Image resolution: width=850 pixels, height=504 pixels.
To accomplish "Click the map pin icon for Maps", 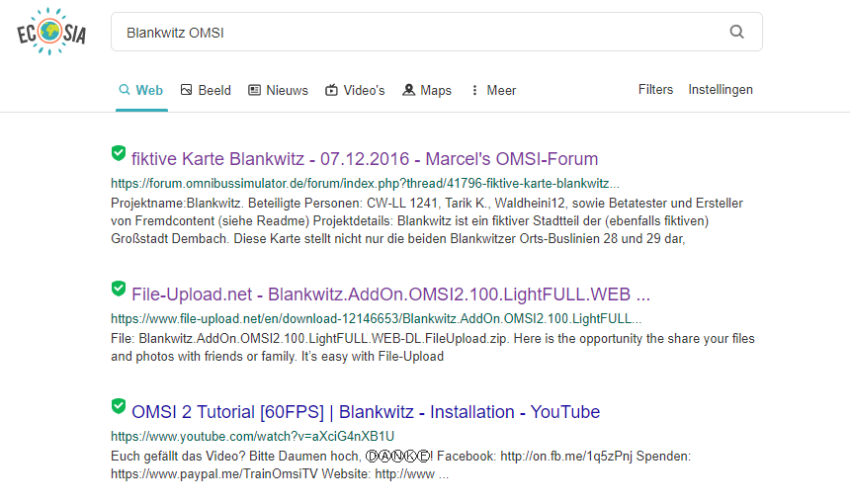I will pyautogui.click(x=408, y=90).
